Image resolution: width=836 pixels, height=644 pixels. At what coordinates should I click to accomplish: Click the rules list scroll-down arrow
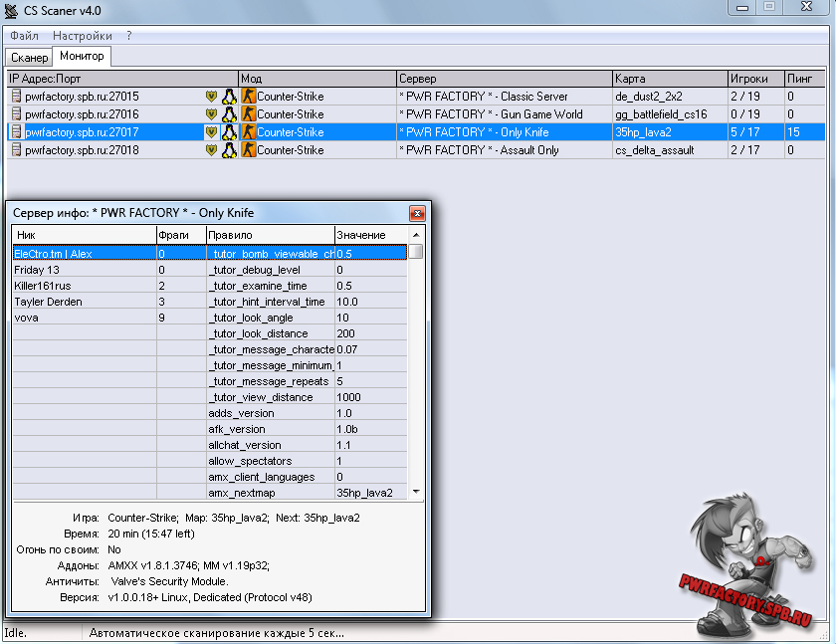416,492
